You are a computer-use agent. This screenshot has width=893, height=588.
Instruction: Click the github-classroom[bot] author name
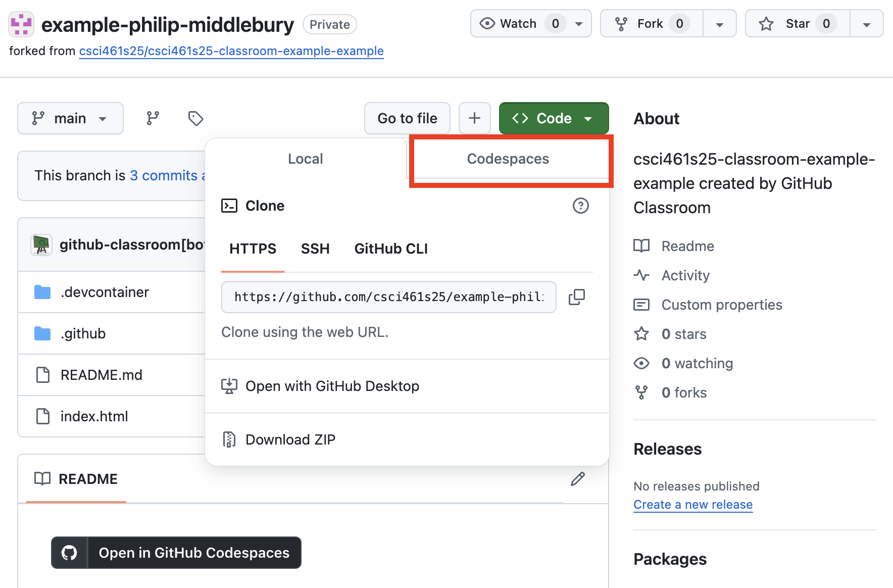pos(132,244)
